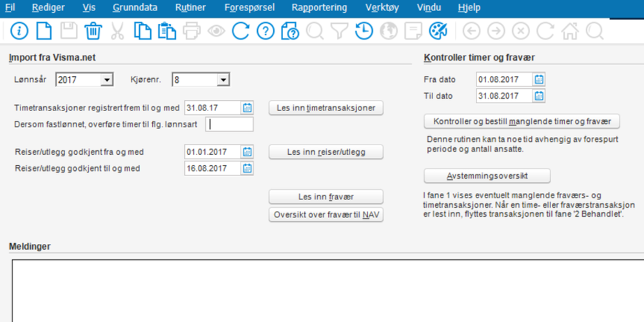Open help via question mark circle icon
The height and width of the screenshot is (322, 644).
tap(266, 31)
